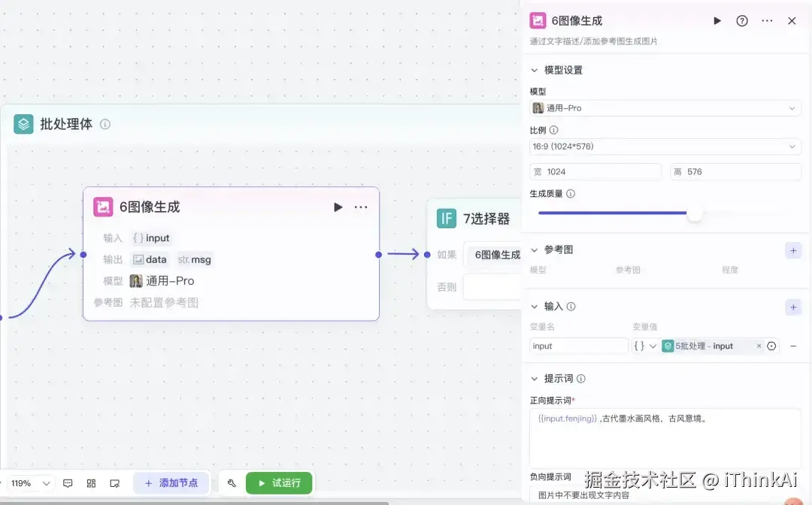The image size is (812, 505).
Task: Open more options in 6图像生成 panel header
Action: [x=767, y=21]
